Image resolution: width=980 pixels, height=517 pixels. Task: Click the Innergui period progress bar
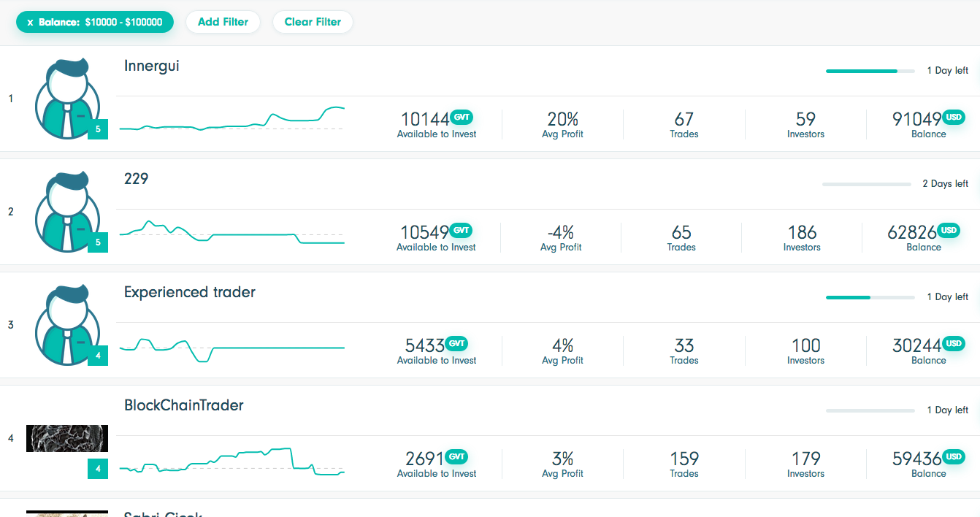pyautogui.click(x=870, y=71)
